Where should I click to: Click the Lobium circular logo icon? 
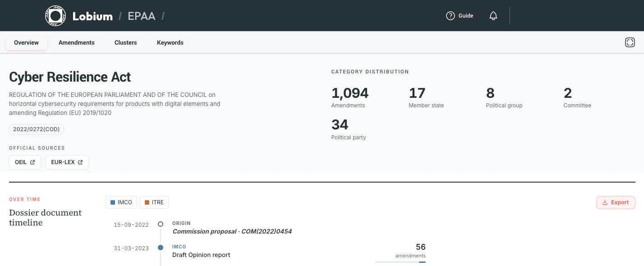click(x=56, y=16)
